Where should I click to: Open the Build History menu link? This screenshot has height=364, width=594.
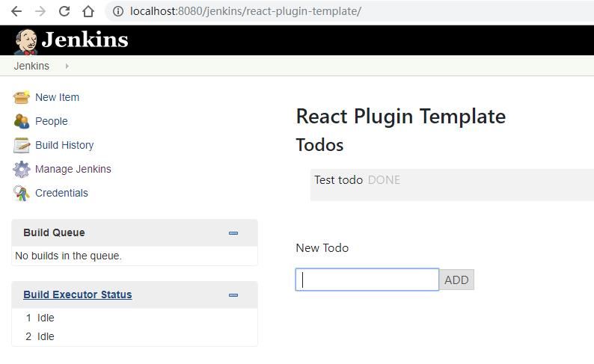pyautogui.click(x=64, y=145)
